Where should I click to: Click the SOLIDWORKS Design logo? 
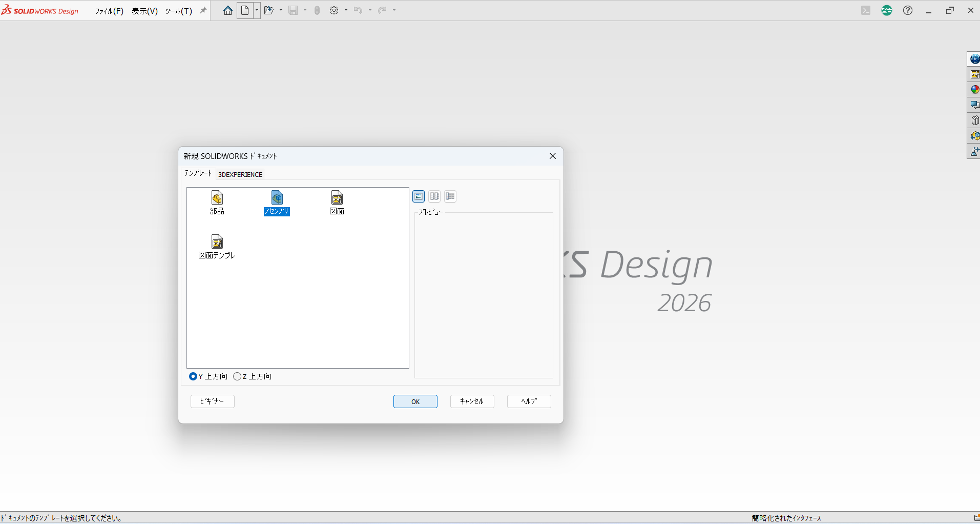click(x=40, y=10)
